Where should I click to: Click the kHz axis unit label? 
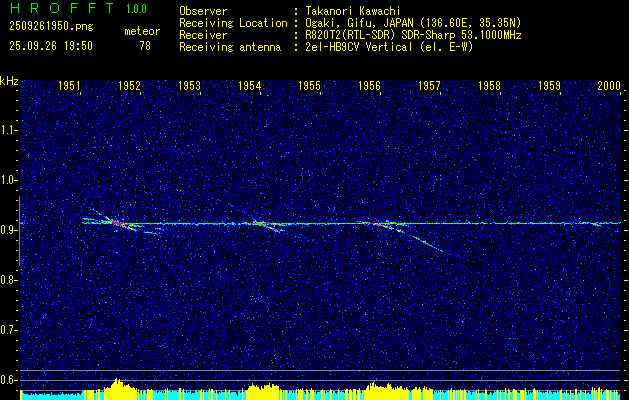tap(9, 81)
